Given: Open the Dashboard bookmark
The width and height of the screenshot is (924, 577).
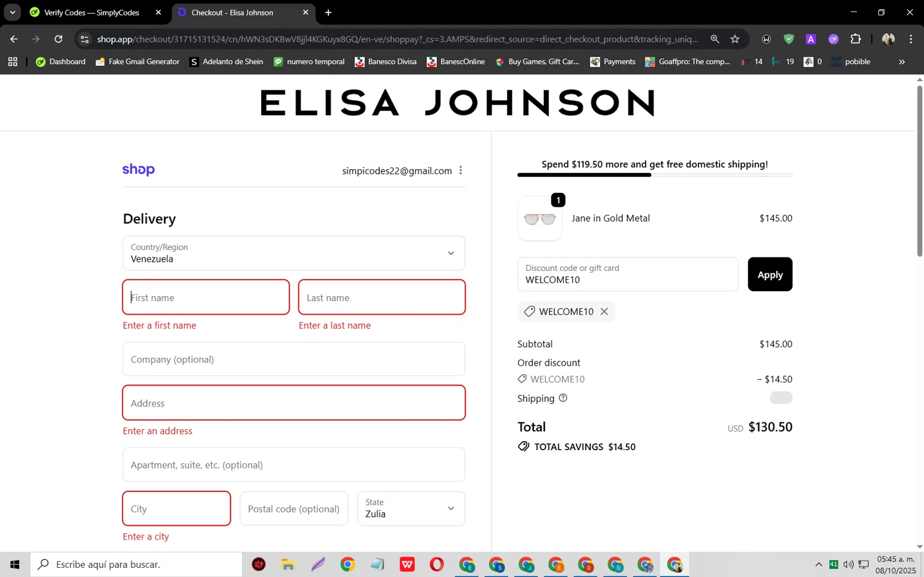Looking at the screenshot, I should (x=60, y=62).
